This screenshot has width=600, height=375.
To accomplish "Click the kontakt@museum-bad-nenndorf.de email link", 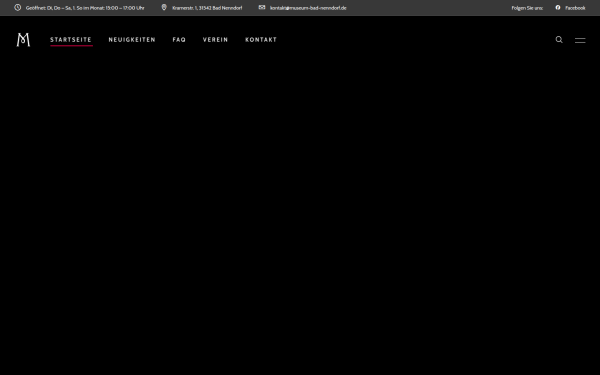I will (308, 8).
